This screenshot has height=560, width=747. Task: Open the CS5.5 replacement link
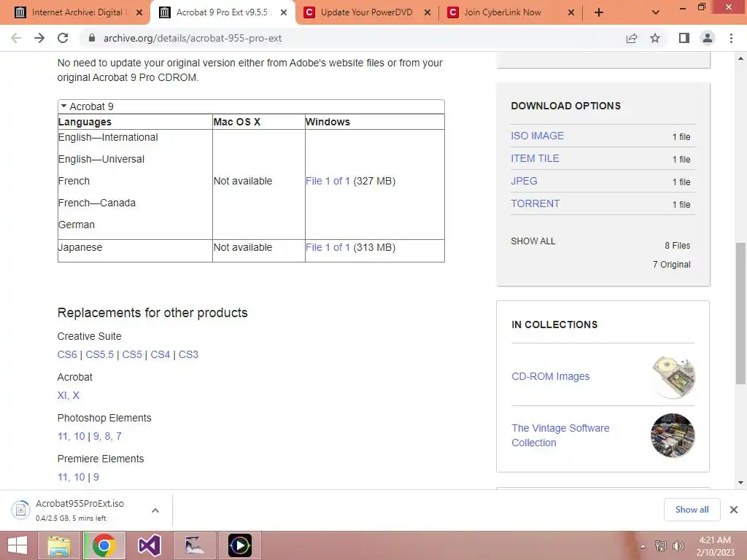point(100,355)
